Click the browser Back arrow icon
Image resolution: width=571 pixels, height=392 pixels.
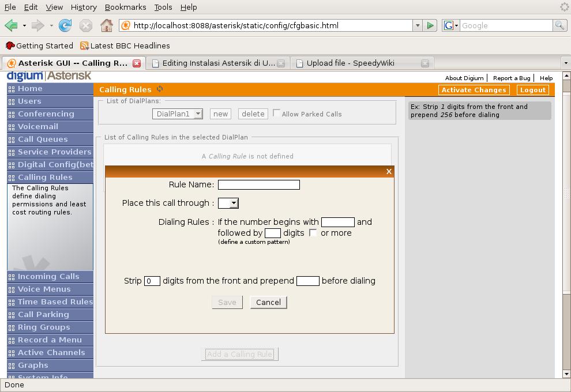point(10,25)
